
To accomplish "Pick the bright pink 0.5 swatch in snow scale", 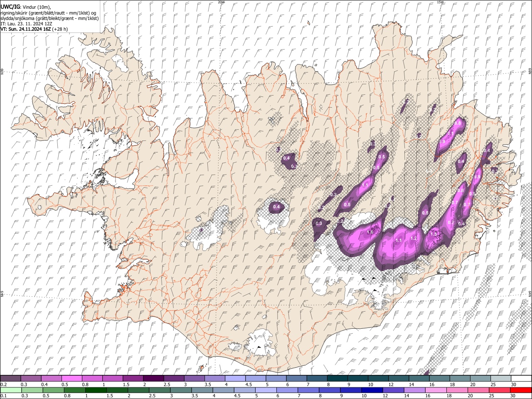I will point(72,379).
